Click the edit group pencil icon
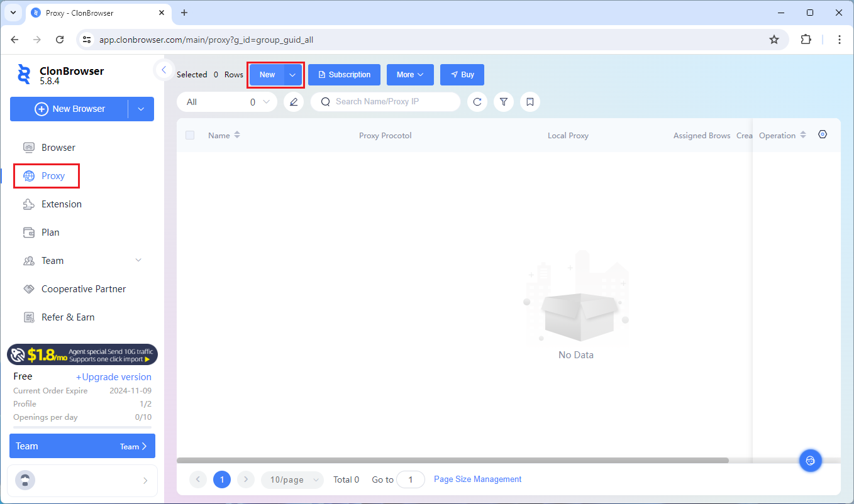The image size is (854, 504). pyautogui.click(x=294, y=102)
